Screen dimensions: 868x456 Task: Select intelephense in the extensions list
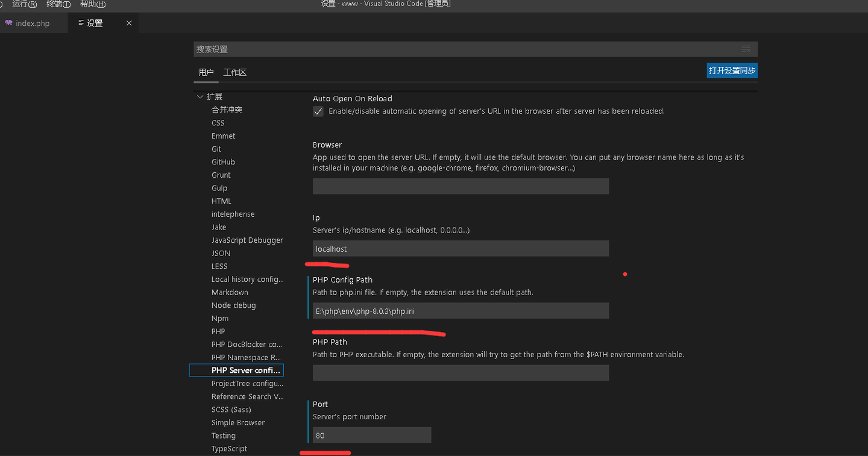pyautogui.click(x=233, y=214)
